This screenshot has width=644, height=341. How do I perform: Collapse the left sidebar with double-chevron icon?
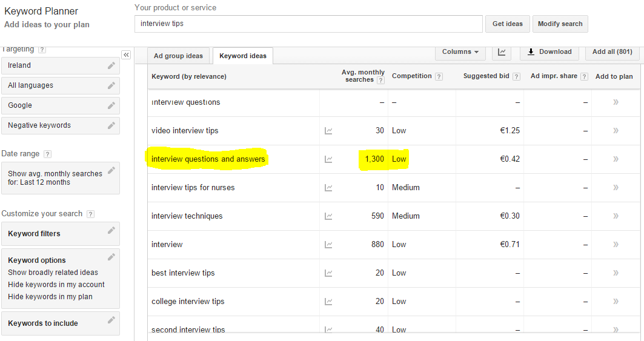[126, 55]
